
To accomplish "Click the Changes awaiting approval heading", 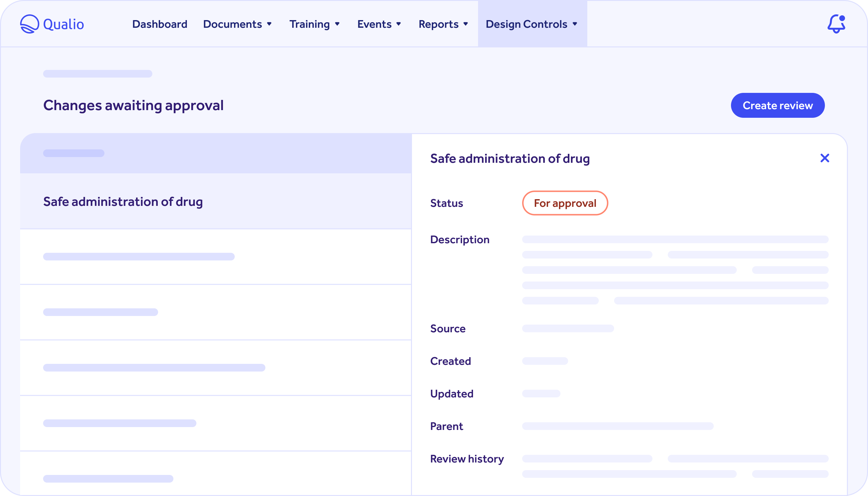I will point(133,105).
